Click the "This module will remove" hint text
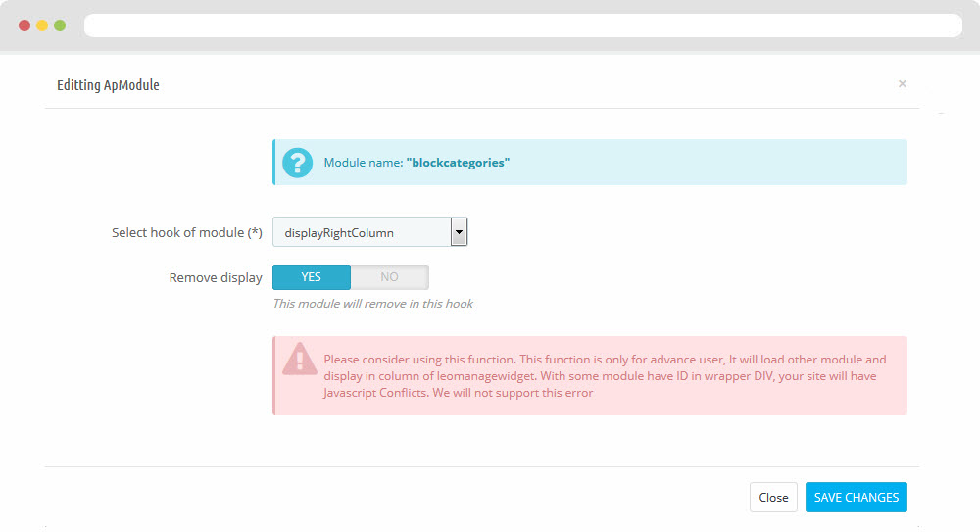 (372, 304)
